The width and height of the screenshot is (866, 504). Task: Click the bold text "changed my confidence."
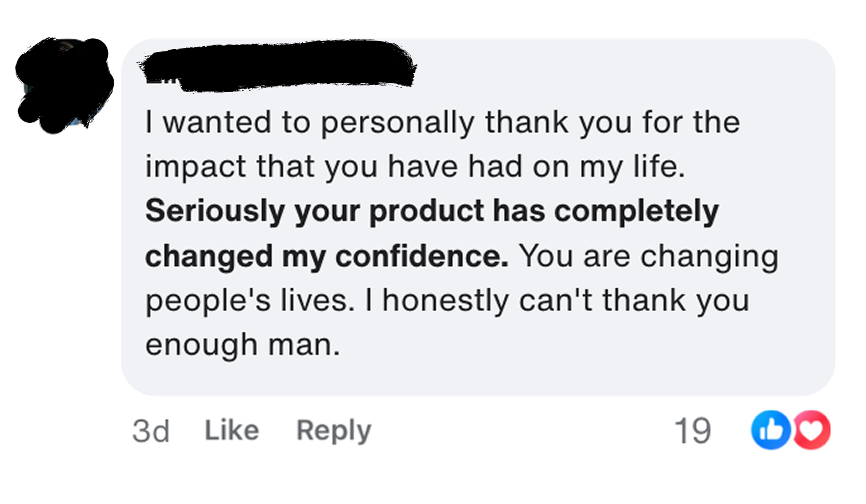click(326, 256)
